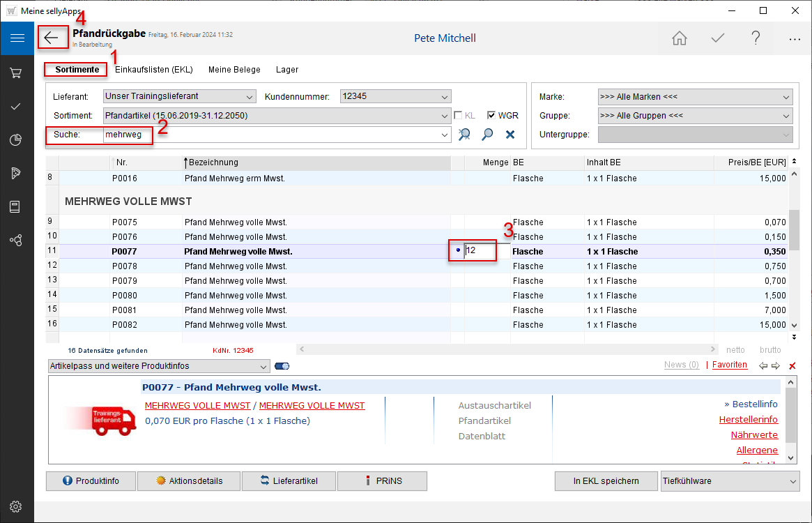Image resolution: width=812 pixels, height=523 pixels.
Task: Open the shopping cart sidebar icon
Action: click(x=17, y=73)
